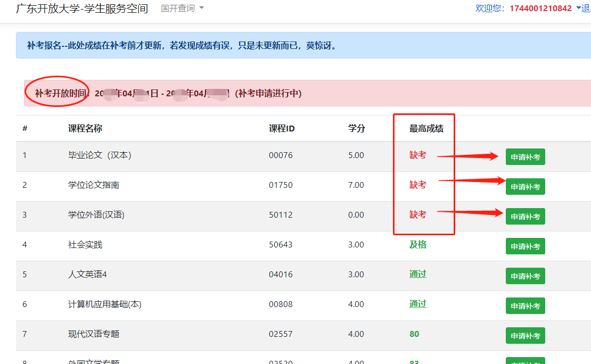Click the 补考开放时间 label in red banner

(60, 93)
